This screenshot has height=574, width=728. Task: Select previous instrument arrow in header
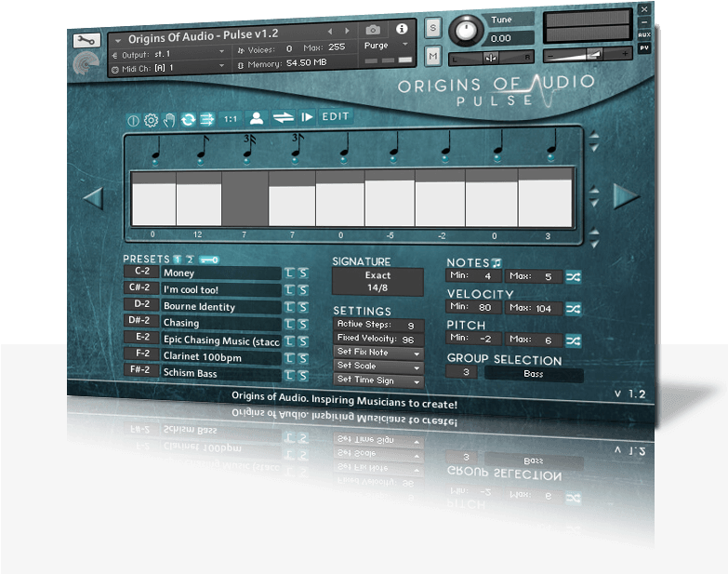coord(330,32)
